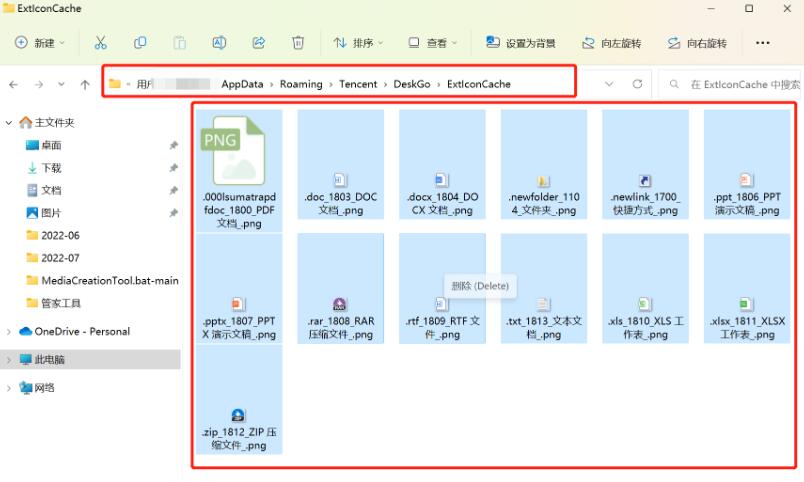Click the Cut scissors icon in toolbar

[x=100, y=43]
